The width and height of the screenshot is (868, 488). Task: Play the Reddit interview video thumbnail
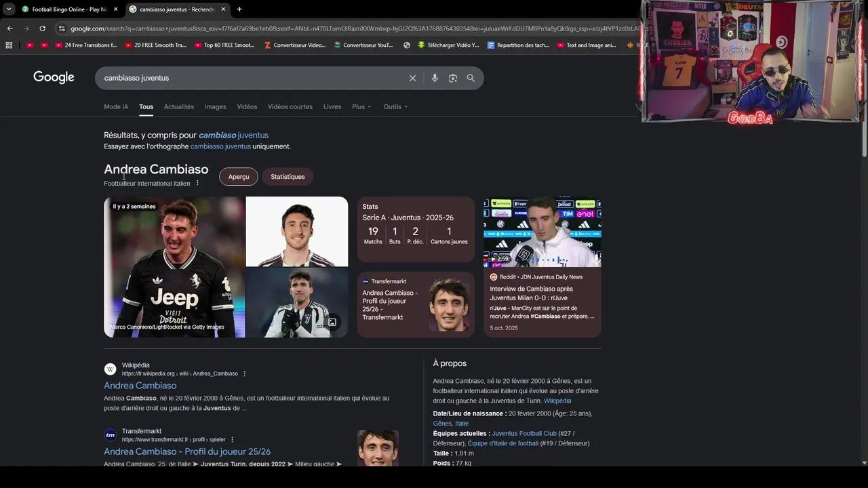point(542,232)
